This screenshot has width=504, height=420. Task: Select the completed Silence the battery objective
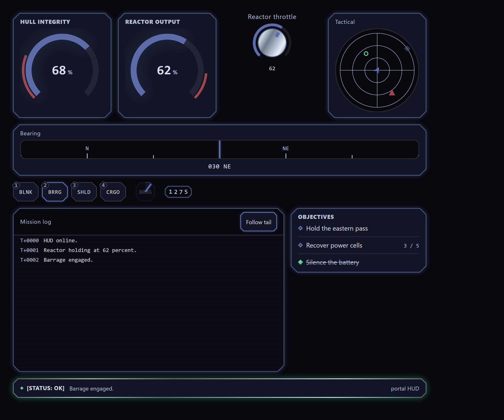(x=358, y=262)
